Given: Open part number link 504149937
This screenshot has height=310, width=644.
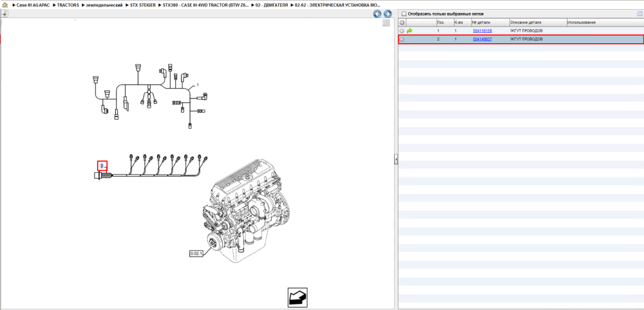Looking at the screenshot, I should pyautogui.click(x=482, y=39).
